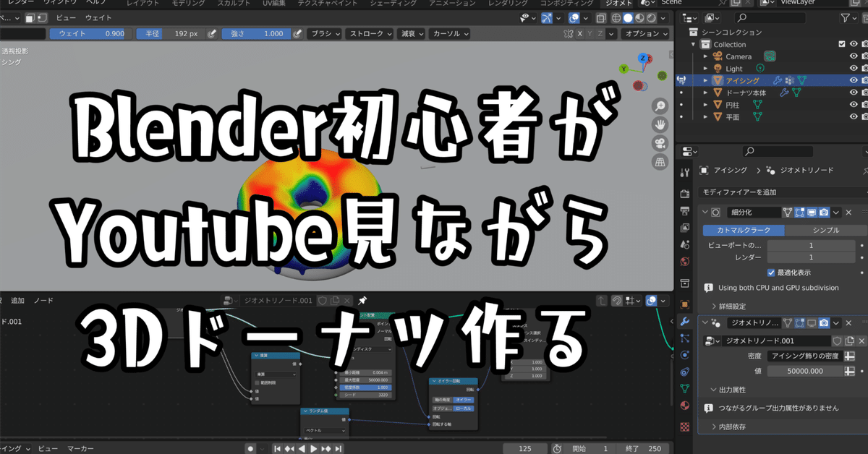This screenshot has height=454, width=868.
Task: Toggle 細分化 modifier render visibility camera icon
Action: (824, 213)
